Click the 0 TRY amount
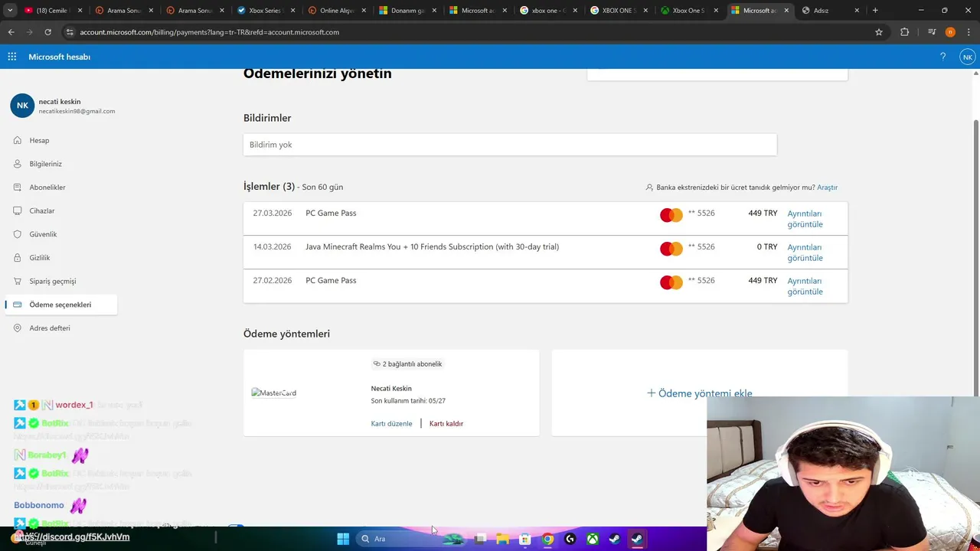Screen dimensions: 980x551 (x=767, y=247)
